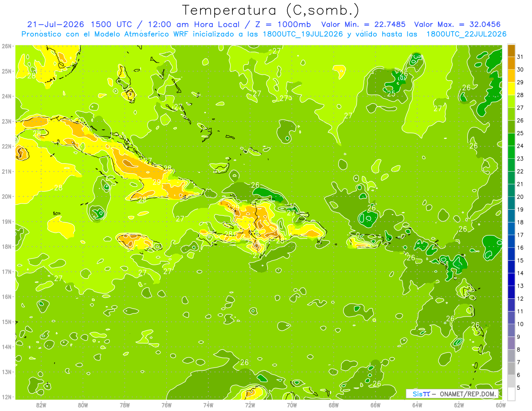Screen dimensions: 532x411
Task: Click the 21N latitude axis label
Action: coord(7,171)
